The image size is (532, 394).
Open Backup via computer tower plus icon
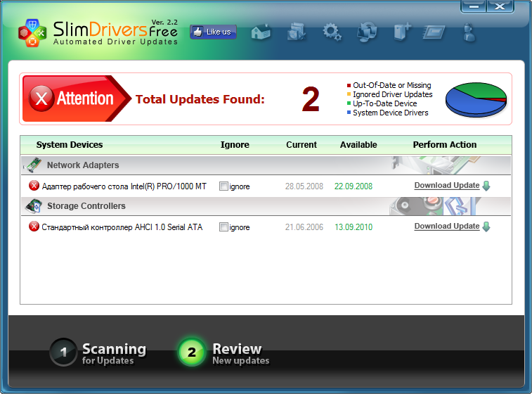(x=402, y=32)
